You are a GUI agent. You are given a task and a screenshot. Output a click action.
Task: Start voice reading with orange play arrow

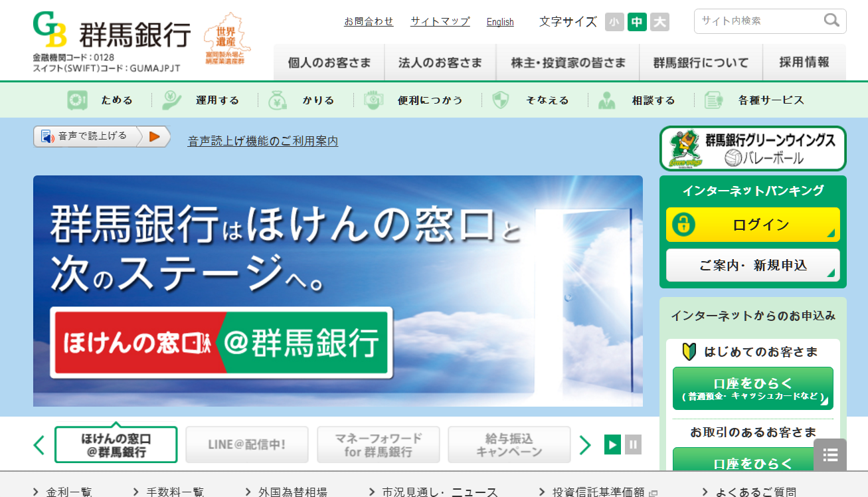coord(155,136)
